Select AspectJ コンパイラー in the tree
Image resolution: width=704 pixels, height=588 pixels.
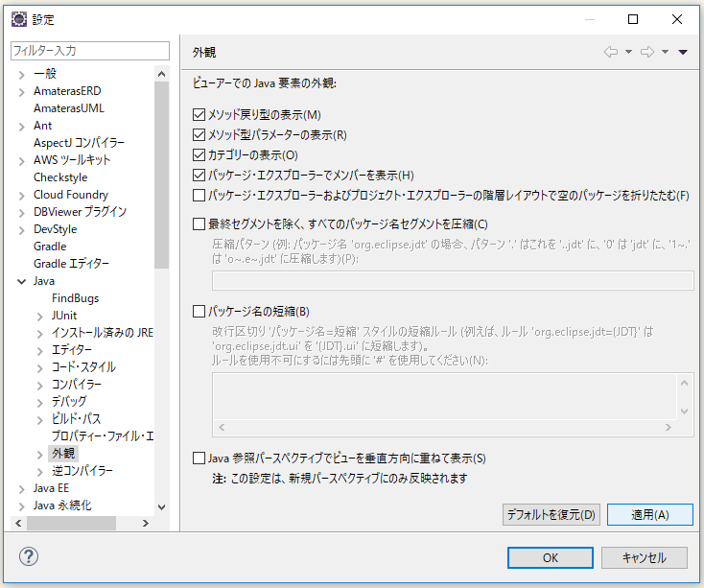point(79,143)
